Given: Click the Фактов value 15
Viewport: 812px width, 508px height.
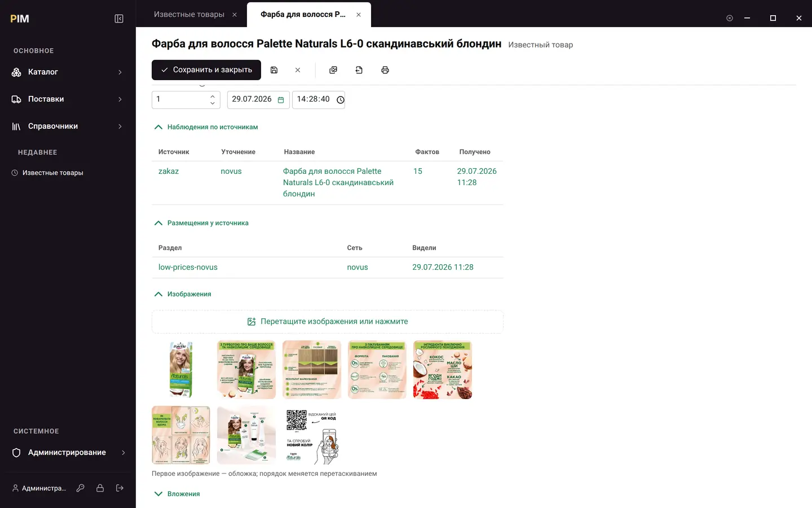Looking at the screenshot, I should click(x=418, y=171).
